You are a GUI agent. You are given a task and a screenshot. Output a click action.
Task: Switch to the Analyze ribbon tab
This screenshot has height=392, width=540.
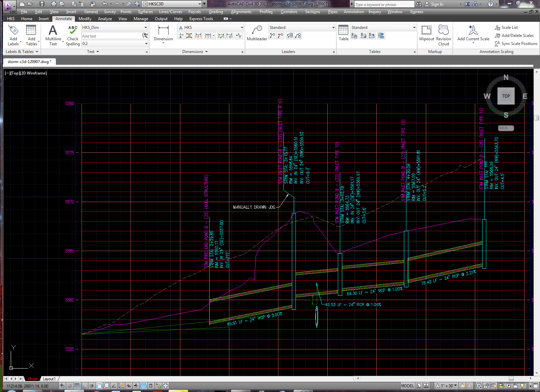tap(105, 19)
